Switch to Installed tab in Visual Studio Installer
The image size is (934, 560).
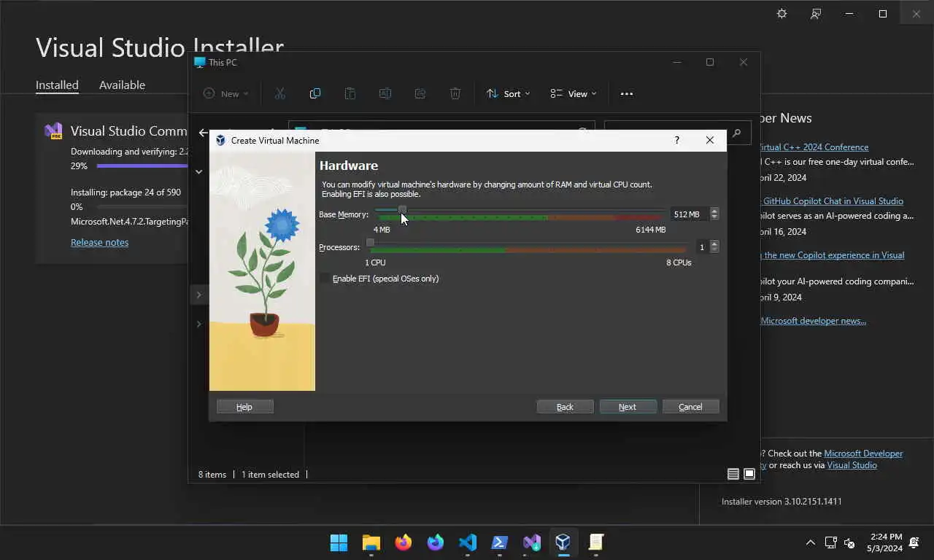tap(57, 85)
